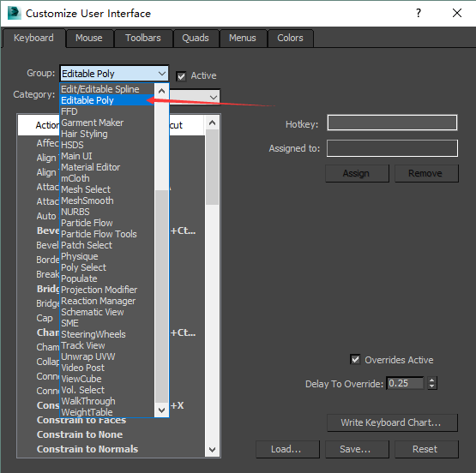
Task: Click the 3ds Max application icon
Action: pyautogui.click(x=15, y=13)
